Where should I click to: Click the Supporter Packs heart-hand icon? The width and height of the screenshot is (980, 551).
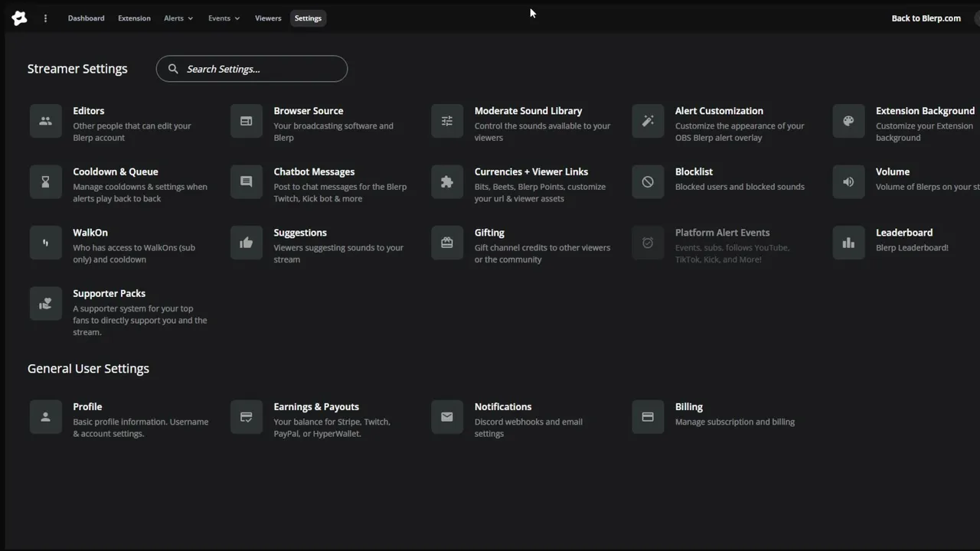(x=46, y=304)
